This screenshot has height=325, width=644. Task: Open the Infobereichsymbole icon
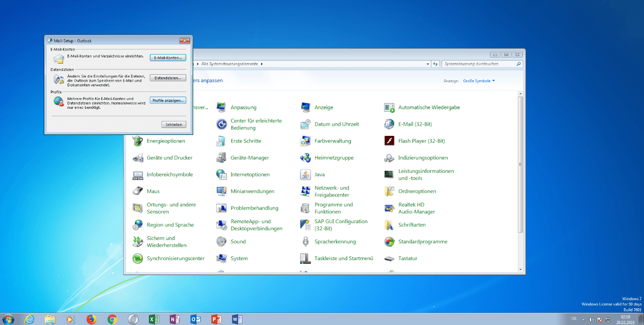point(138,175)
